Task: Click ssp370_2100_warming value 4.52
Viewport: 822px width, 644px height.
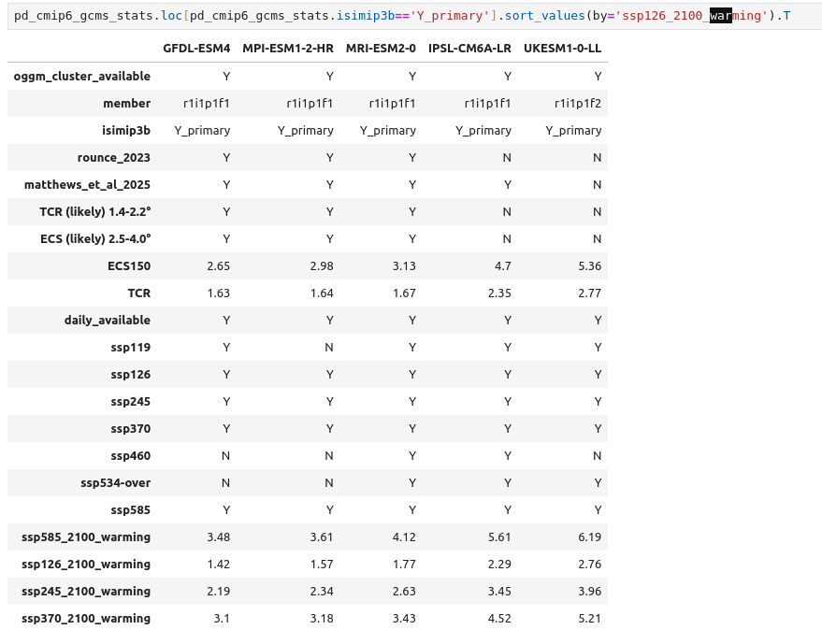Action: [x=498, y=618]
